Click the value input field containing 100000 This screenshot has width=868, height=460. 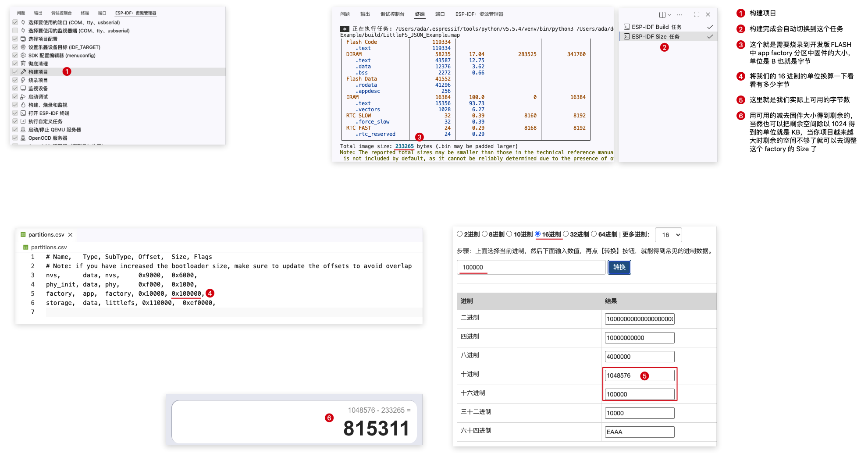[531, 267]
